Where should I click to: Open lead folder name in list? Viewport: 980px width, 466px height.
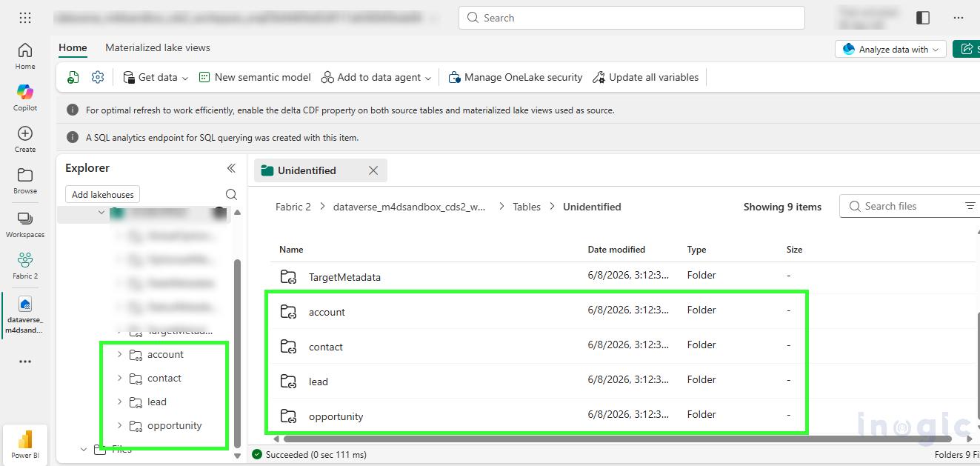pos(319,382)
